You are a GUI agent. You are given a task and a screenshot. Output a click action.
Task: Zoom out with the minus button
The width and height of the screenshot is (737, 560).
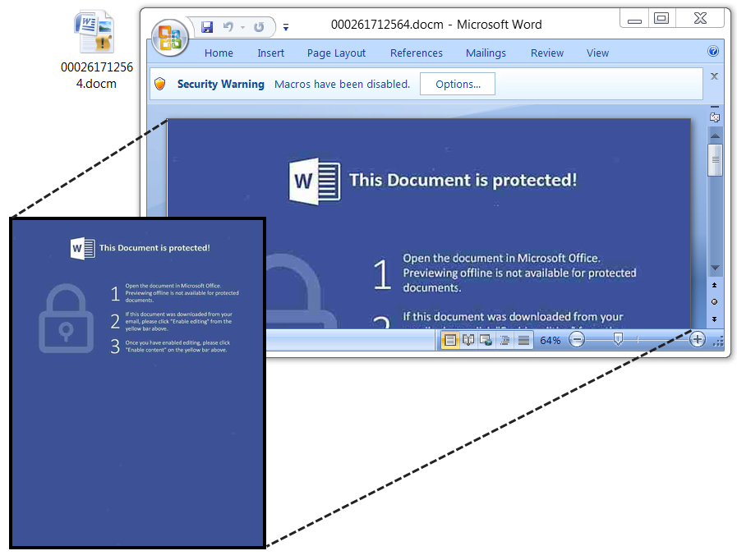click(577, 339)
